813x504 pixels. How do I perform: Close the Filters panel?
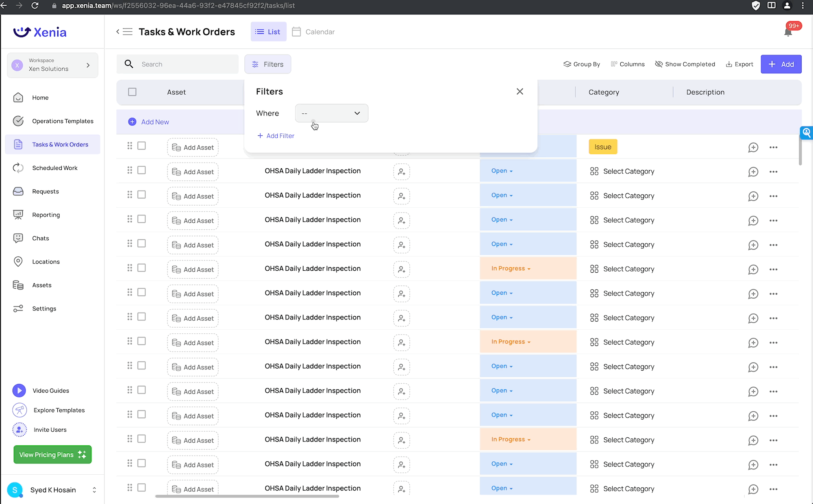pyautogui.click(x=520, y=91)
